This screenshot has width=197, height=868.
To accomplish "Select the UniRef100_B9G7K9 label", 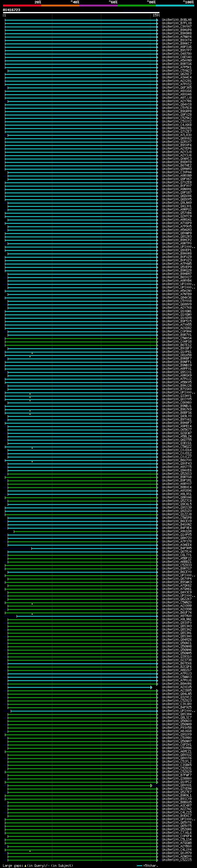I will click(x=177, y=409).
